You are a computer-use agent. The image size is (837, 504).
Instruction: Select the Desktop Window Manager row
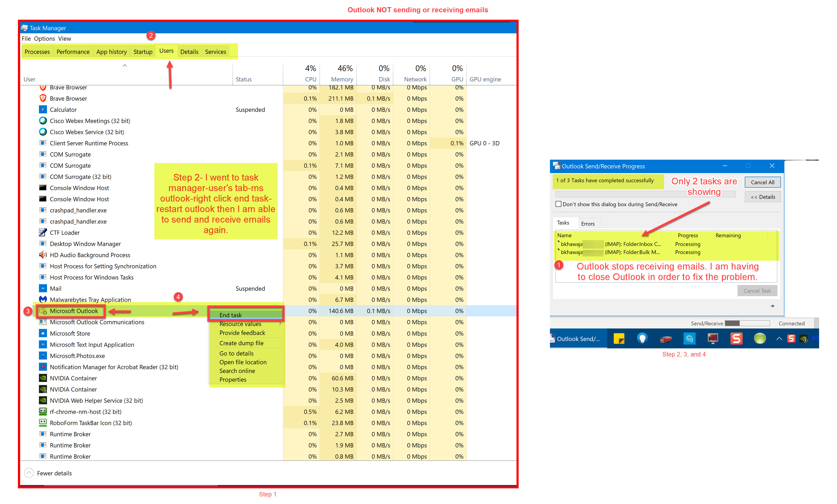(268, 244)
